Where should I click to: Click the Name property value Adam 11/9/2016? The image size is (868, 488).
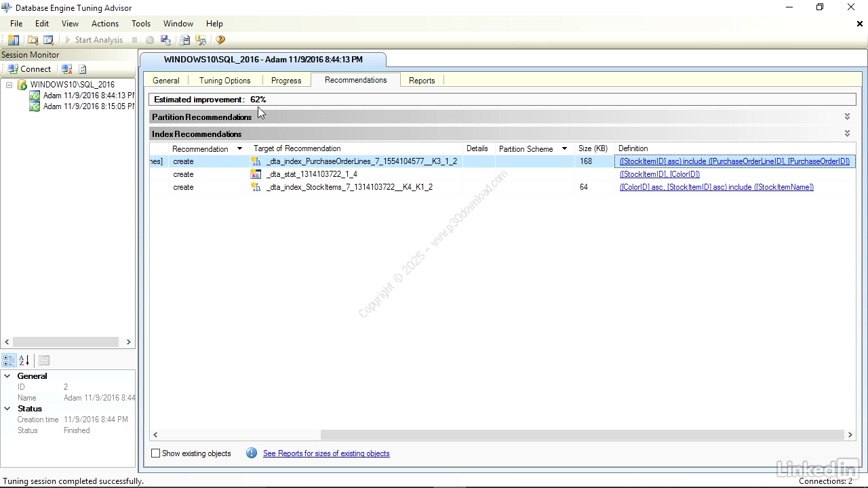[99, 398]
